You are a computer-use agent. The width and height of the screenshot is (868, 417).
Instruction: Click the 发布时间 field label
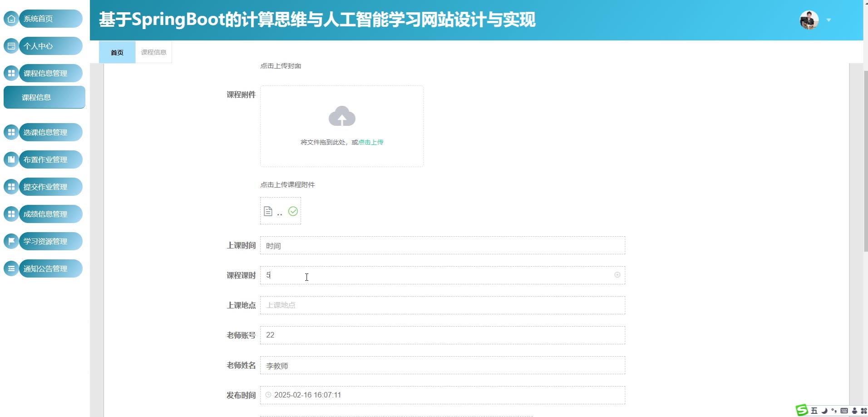coord(241,395)
